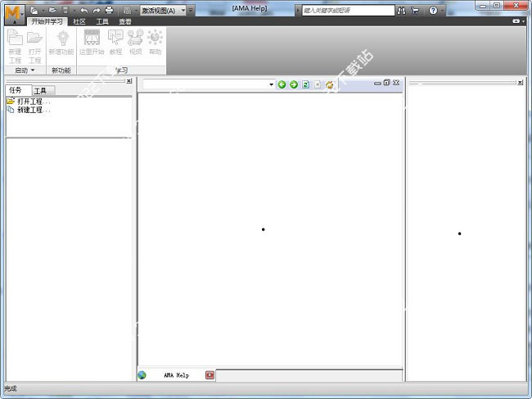Click the green browser back arrow
Screen dimensions: 532x399
point(282,84)
